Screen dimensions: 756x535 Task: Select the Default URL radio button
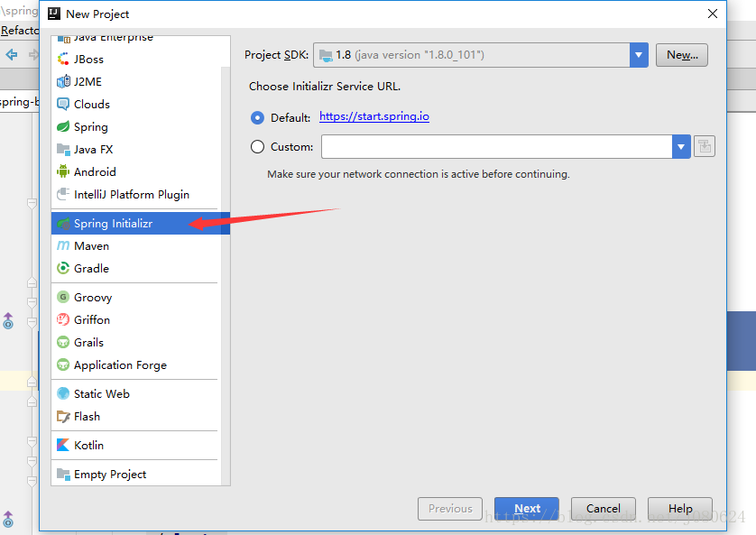(257, 117)
